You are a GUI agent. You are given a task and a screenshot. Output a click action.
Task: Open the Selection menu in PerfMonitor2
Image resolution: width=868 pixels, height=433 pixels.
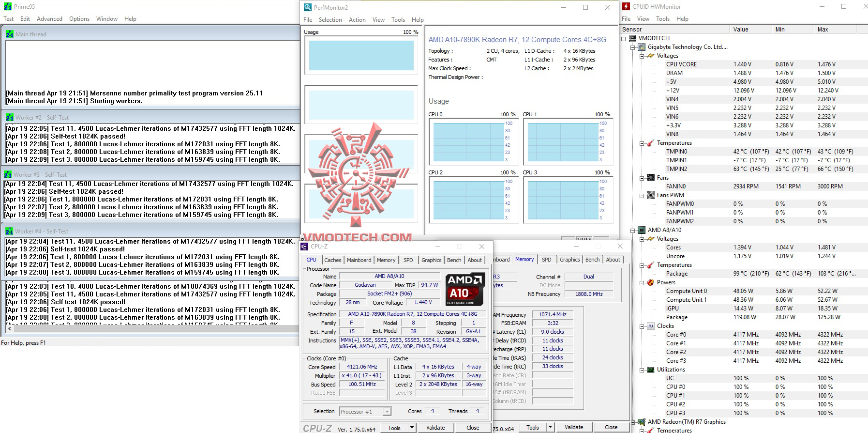(x=330, y=20)
